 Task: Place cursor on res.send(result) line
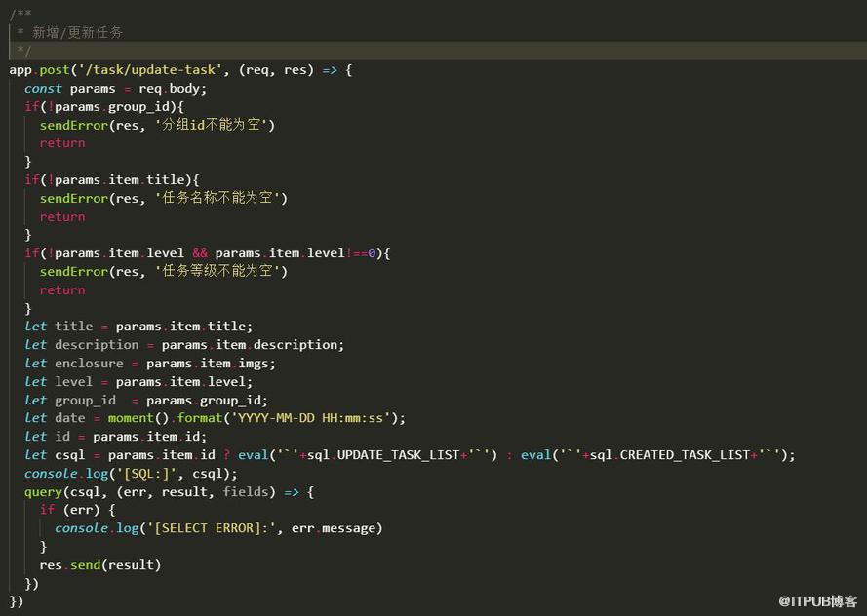point(100,565)
